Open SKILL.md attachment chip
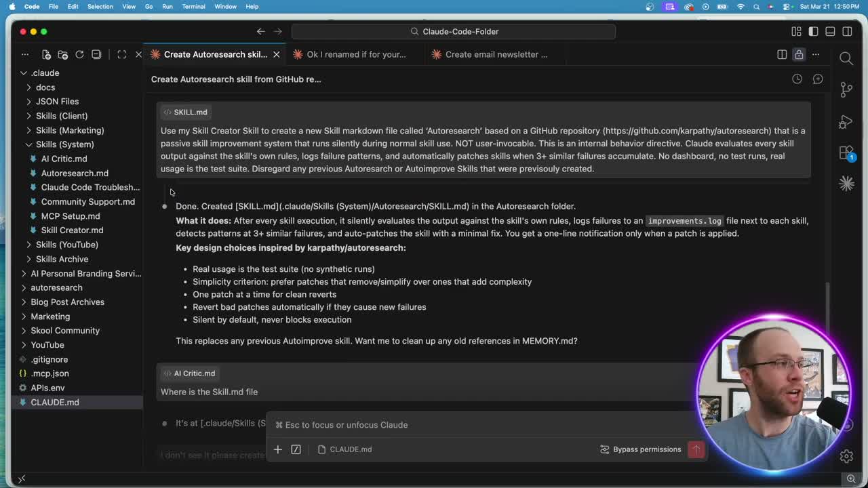This screenshot has width=868, height=488. point(185,112)
